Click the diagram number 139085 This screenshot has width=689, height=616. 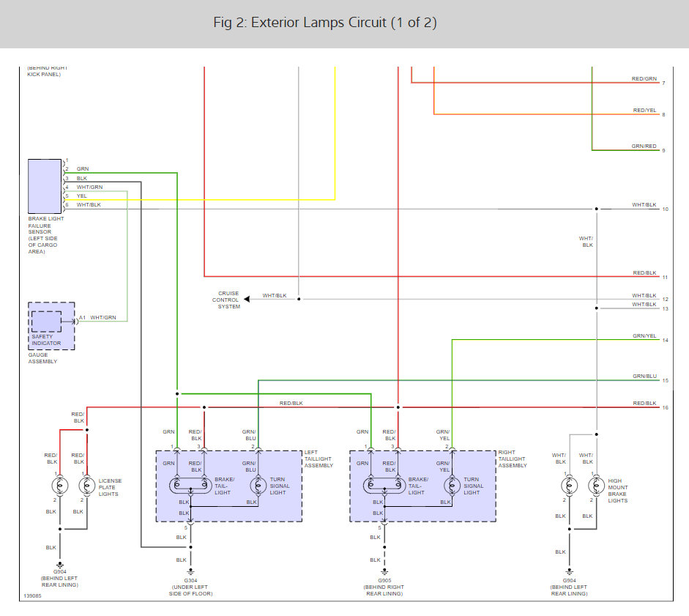pyautogui.click(x=32, y=595)
